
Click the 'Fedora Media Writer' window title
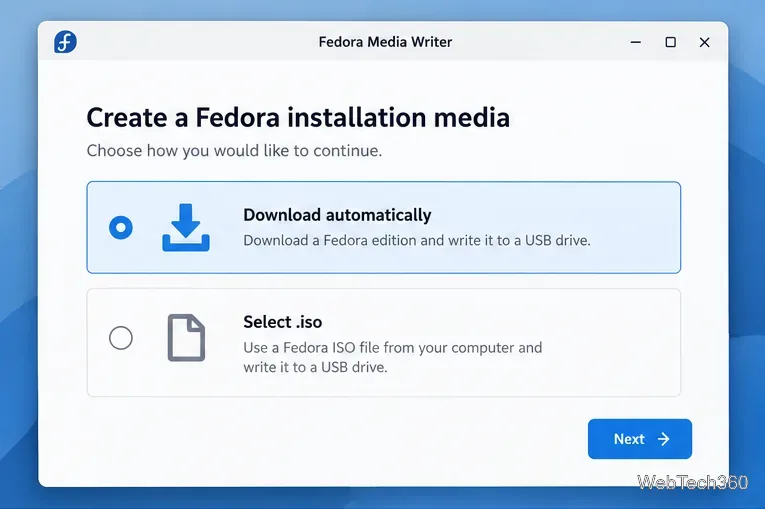(385, 42)
